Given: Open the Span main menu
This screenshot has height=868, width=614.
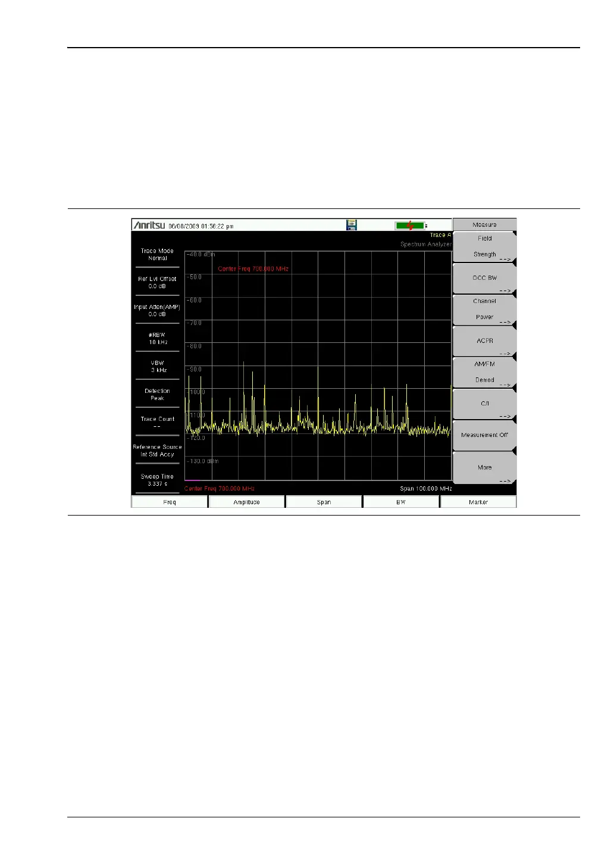Looking at the screenshot, I should pos(324,502).
